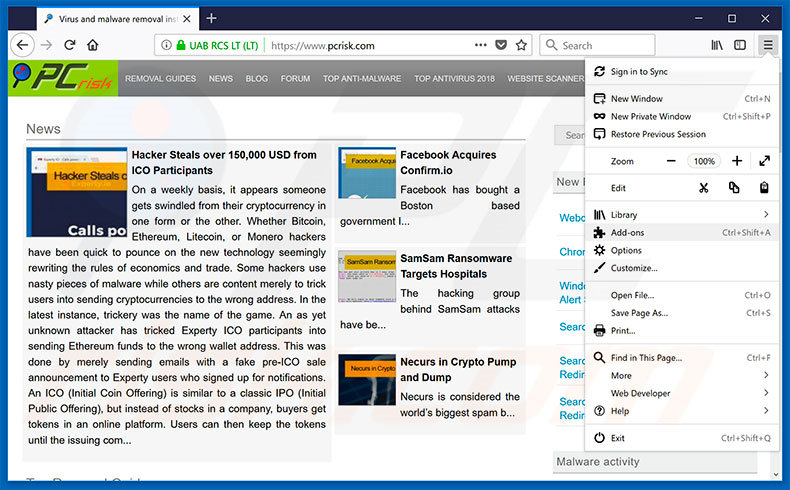Open TOP ANTIVIRUS 2018 navigation link
The height and width of the screenshot is (490, 790).
click(x=454, y=79)
